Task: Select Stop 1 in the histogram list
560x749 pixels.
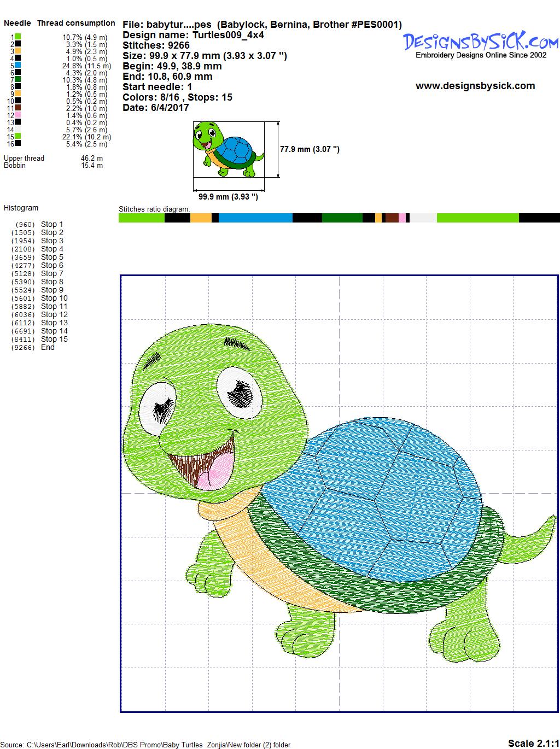Action: click(x=52, y=224)
